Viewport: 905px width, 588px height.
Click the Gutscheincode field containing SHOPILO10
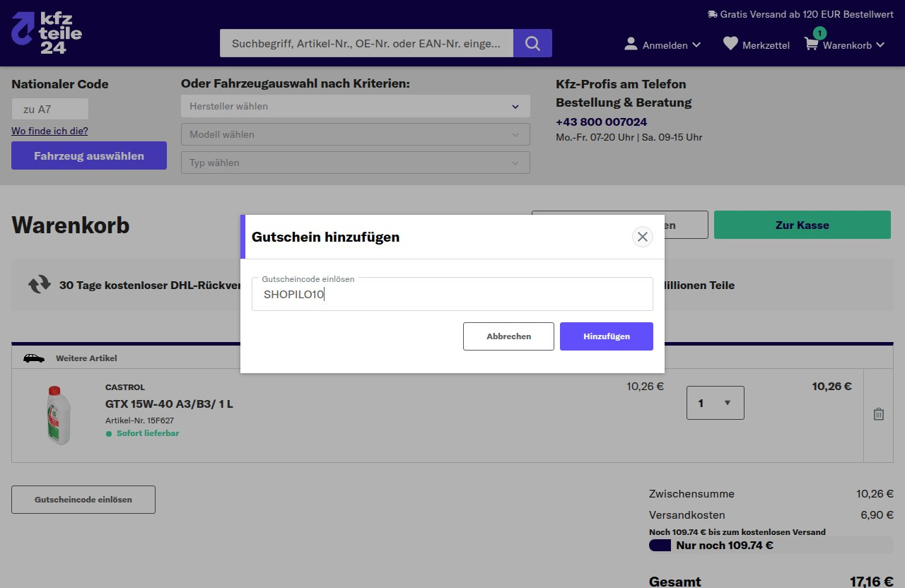pos(452,294)
